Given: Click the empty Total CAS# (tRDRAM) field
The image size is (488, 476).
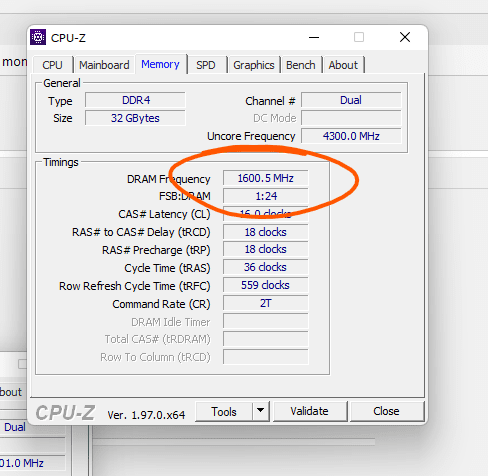Looking at the screenshot, I should click(x=266, y=339).
